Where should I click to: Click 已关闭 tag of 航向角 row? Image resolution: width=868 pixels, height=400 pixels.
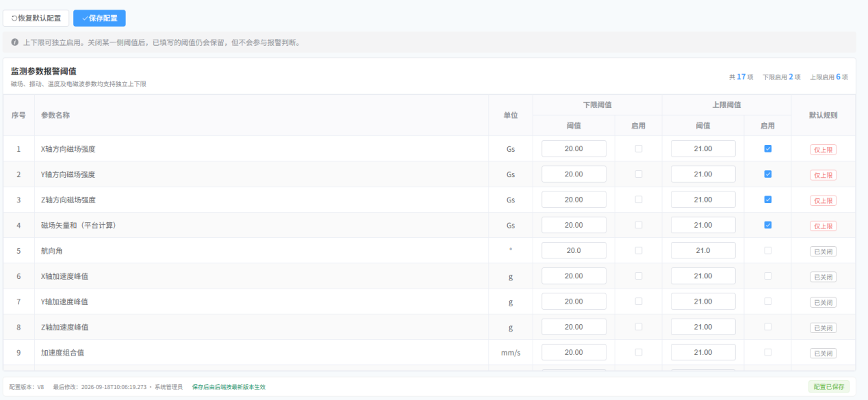(823, 252)
